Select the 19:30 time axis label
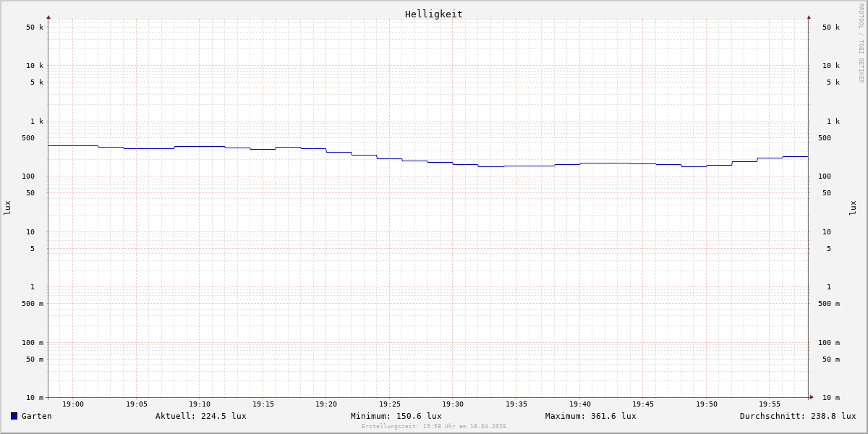This screenshot has height=434, width=868. (x=453, y=404)
